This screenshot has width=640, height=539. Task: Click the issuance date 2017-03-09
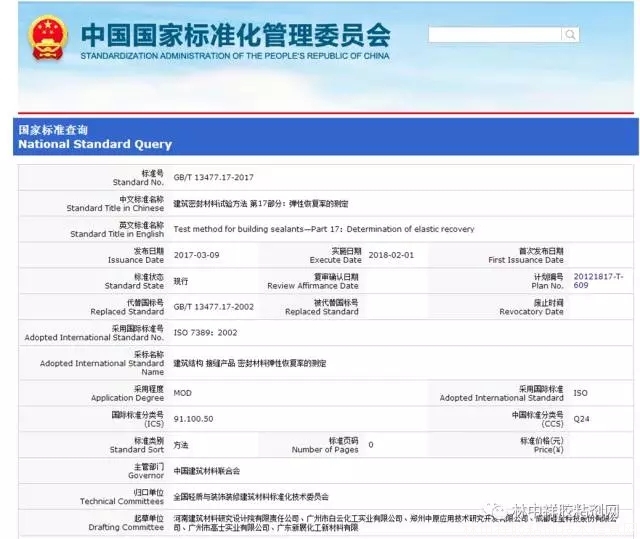point(196,255)
